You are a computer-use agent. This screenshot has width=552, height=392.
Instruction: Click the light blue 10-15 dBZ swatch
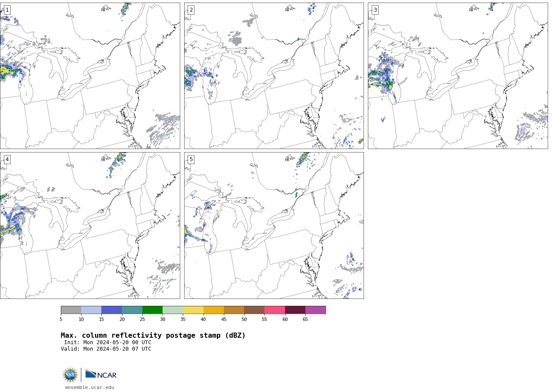[x=91, y=310]
